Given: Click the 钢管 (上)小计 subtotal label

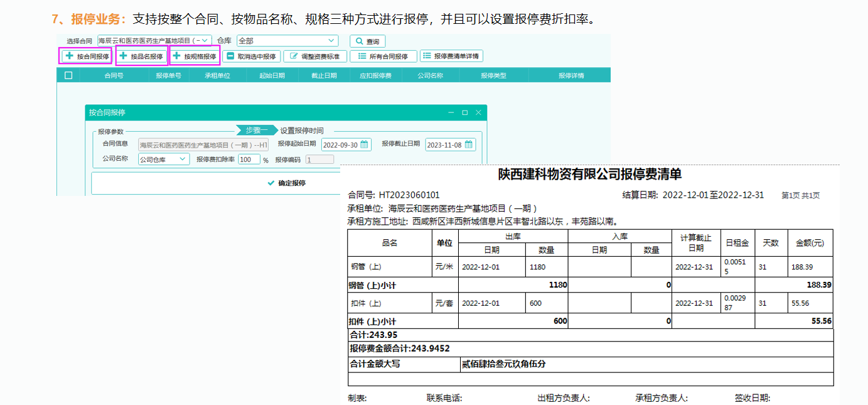Looking at the screenshot, I should click(372, 285).
